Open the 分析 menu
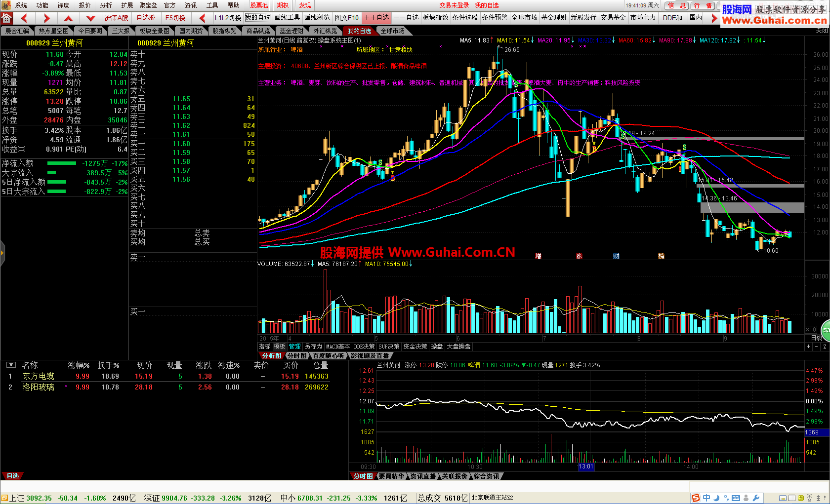830x504 pixels. pos(106,5)
